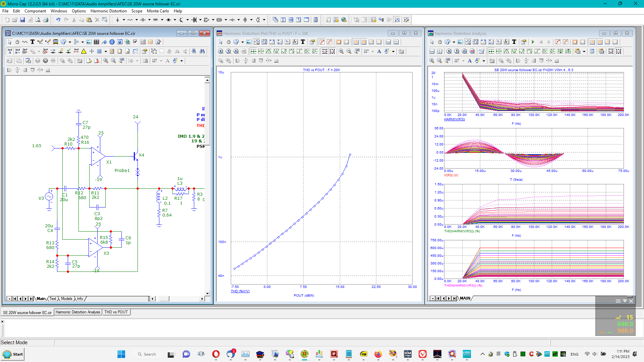Viewport: 644px width, 362px height.
Task: Zoom in on the schematic window
Action: tap(106, 61)
